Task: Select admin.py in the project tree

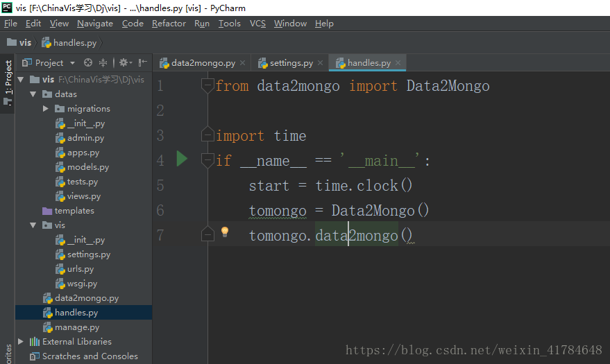Action: (80, 138)
